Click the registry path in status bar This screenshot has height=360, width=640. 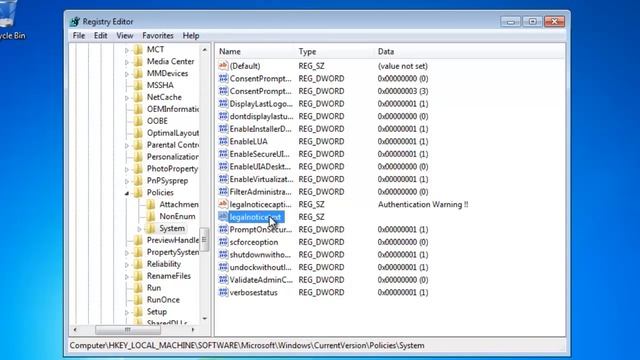click(247, 345)
